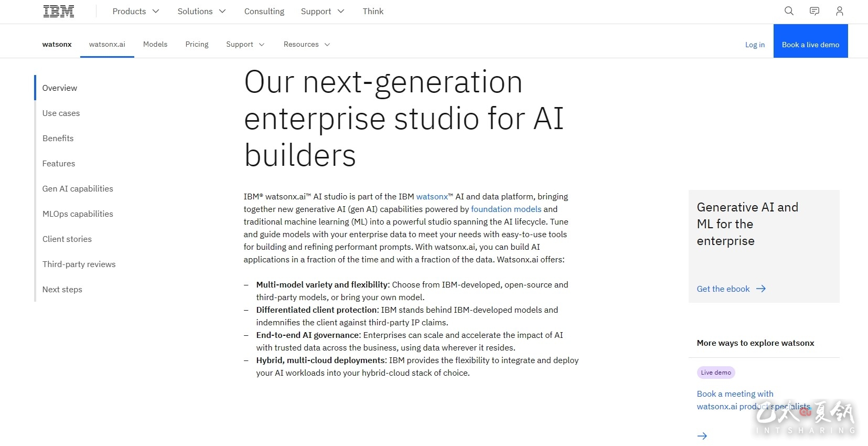868x446 pixels.
Task: Select the Models tab
Action: click(x=155, y=44)
